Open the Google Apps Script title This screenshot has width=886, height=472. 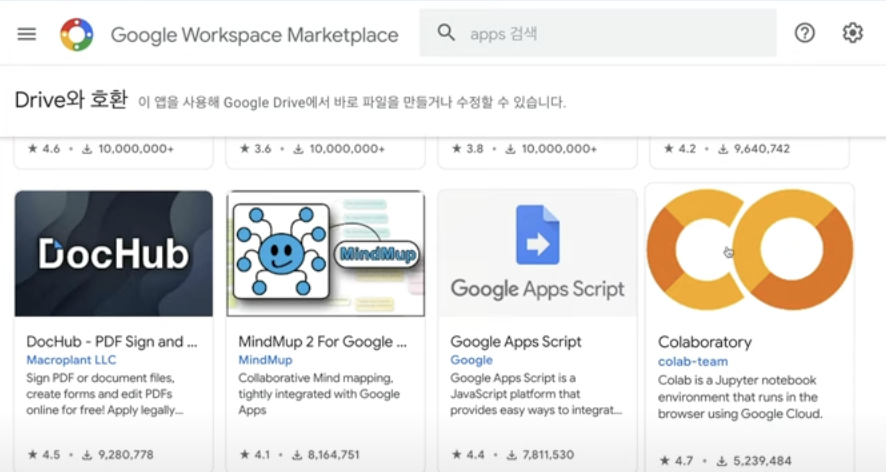click(516, 341)
